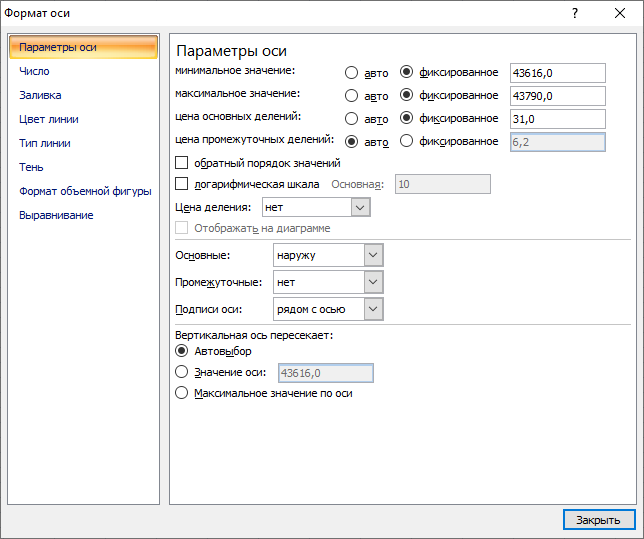The image size is (644, 539).
Task: Expand the 'Основные' tick marks dropdown
Action: coord(373,256)
